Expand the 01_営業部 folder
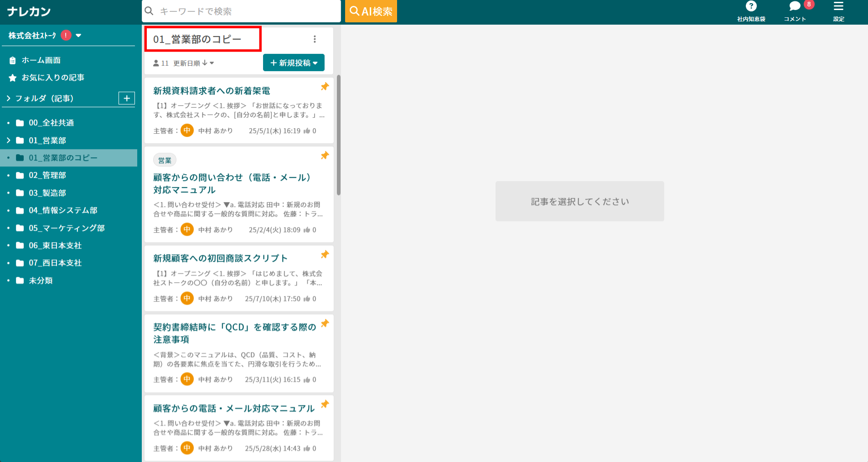This screenshot has width=868, height=462. click(8, 140)
